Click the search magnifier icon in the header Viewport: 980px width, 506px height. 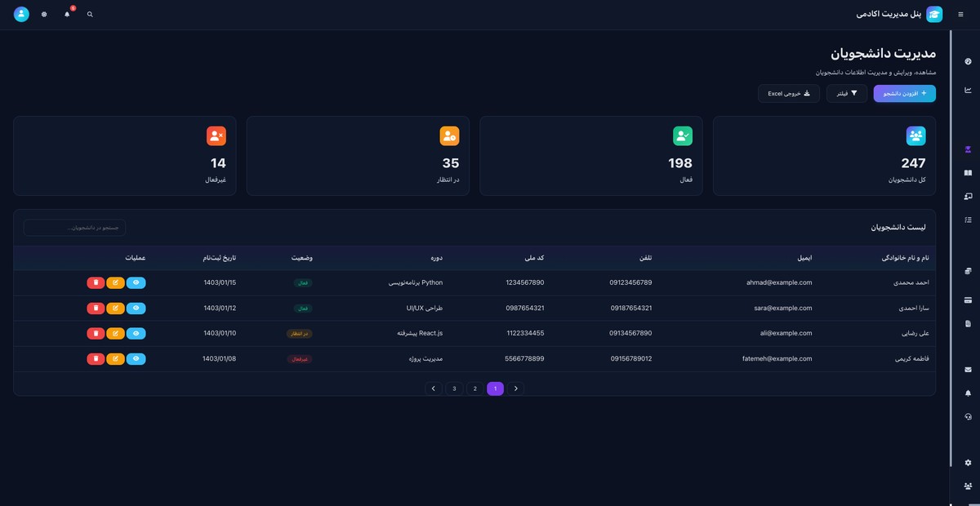90,15
